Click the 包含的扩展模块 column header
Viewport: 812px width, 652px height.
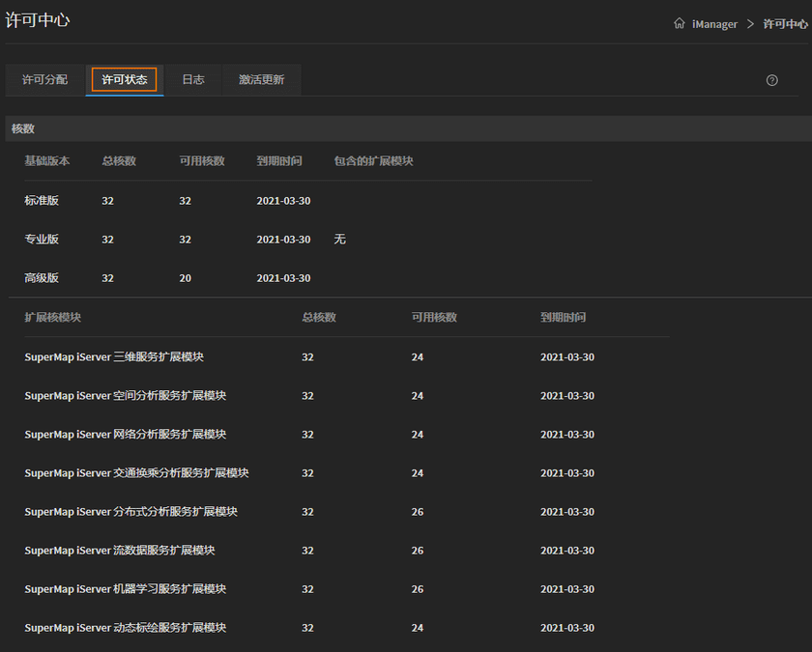tap(373, 161)
